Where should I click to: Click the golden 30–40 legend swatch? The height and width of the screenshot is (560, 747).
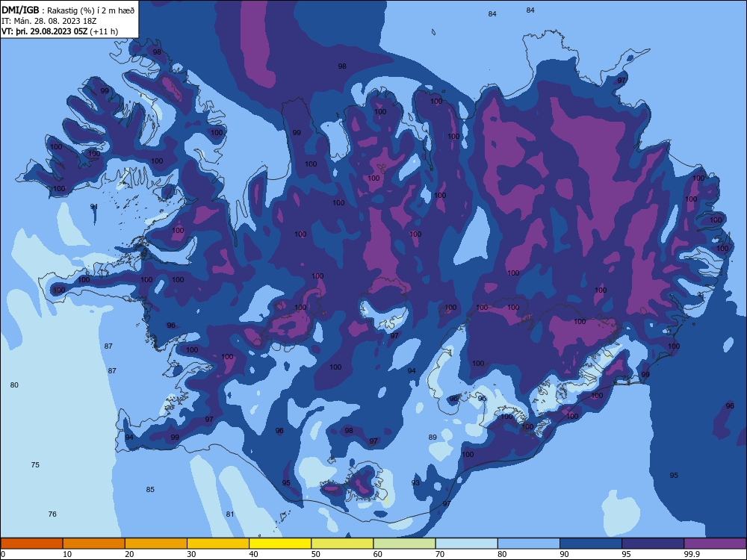click(x=218, y=544)
